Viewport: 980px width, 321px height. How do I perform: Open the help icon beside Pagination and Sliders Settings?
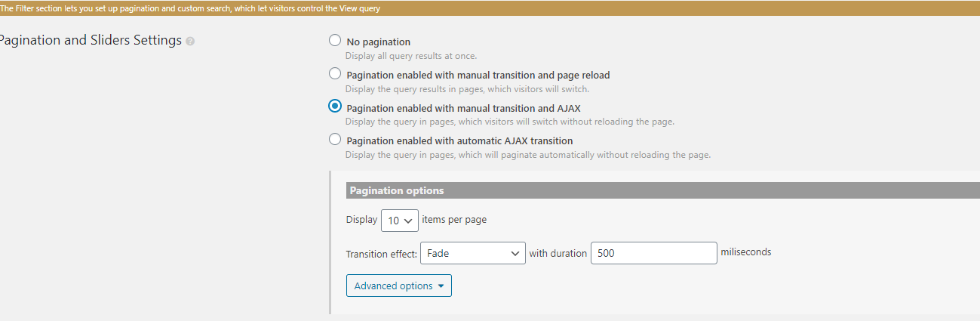coord(190,42)
